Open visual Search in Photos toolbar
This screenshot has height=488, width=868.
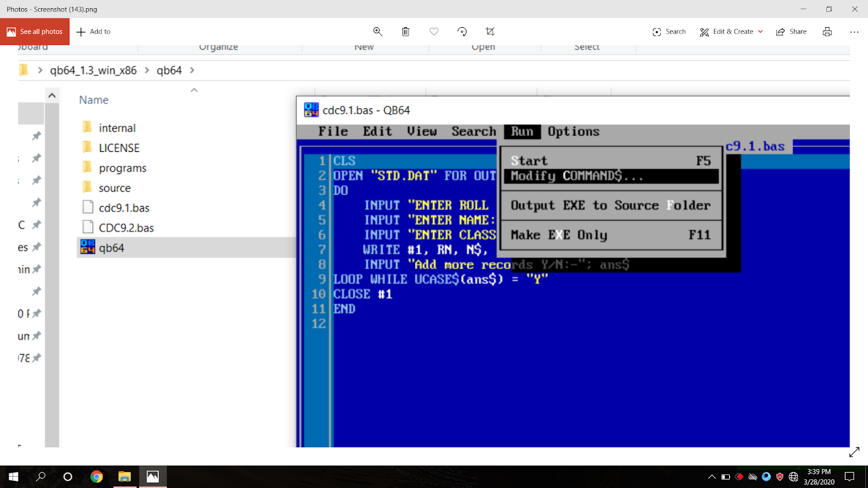coord(669,31)
